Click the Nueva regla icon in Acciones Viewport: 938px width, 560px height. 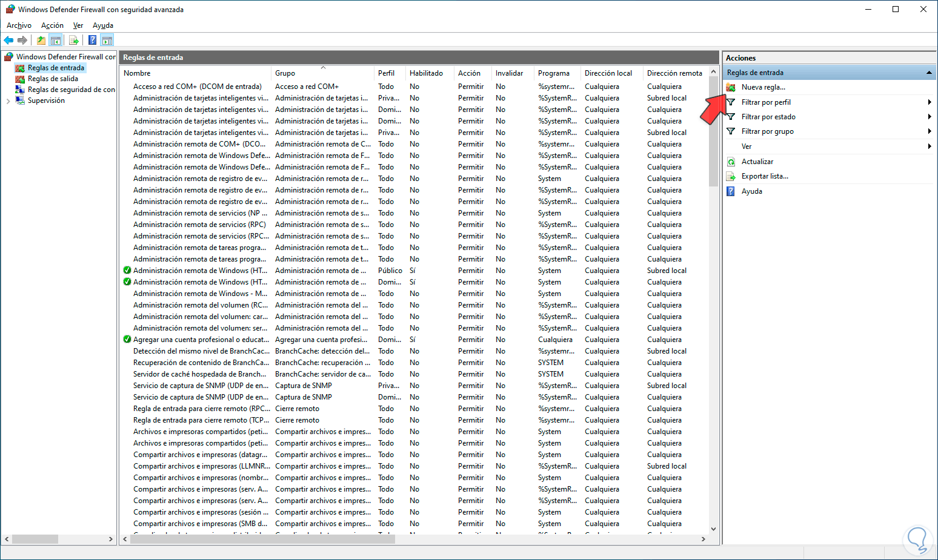tap(731, 87)
